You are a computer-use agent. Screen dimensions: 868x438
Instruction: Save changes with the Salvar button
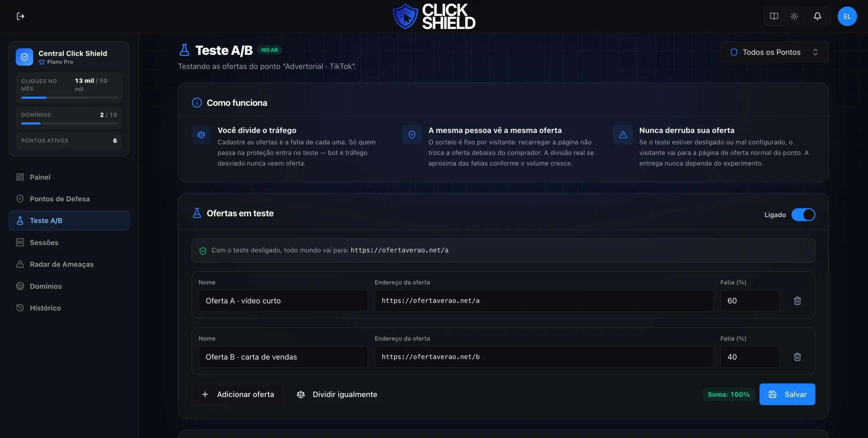coord(787,395)
